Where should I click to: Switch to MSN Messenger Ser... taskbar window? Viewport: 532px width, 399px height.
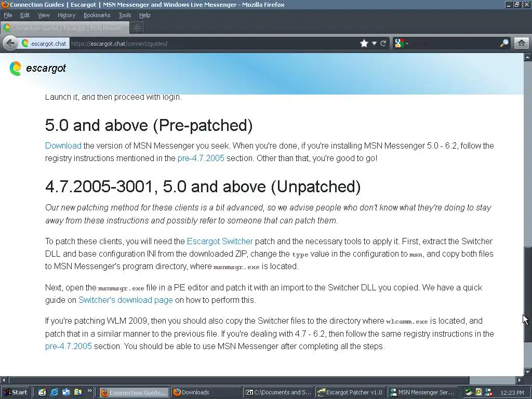(422, 392)
